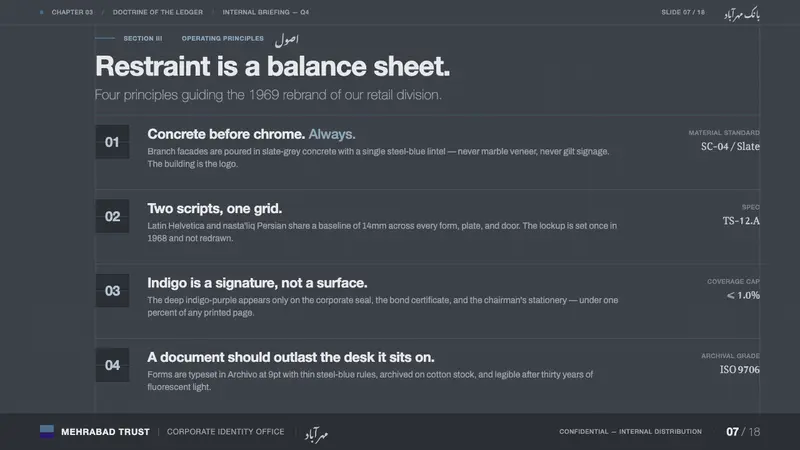
Task: Select the 02 numbered principle badge
Action: point(112,216)
